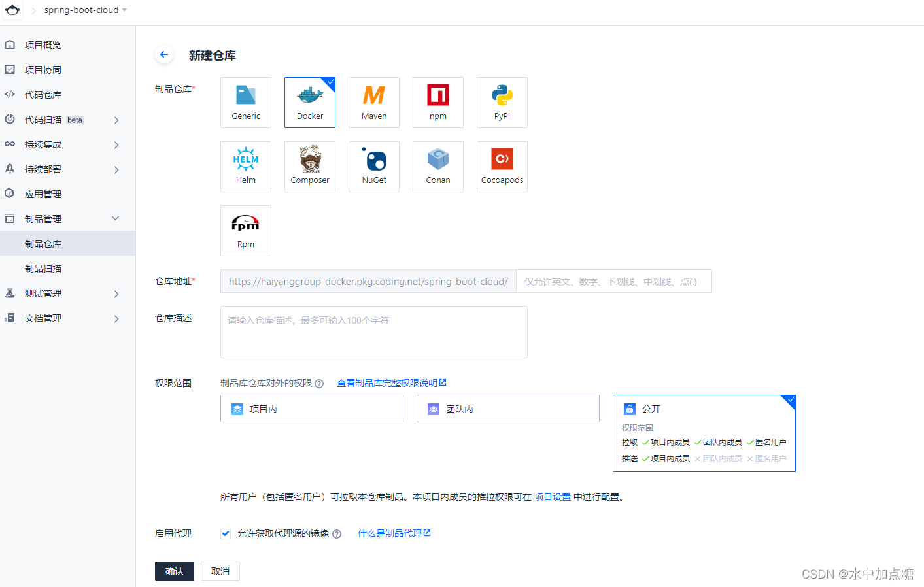Select the NuGet repository type

click(x=374, y=167)
